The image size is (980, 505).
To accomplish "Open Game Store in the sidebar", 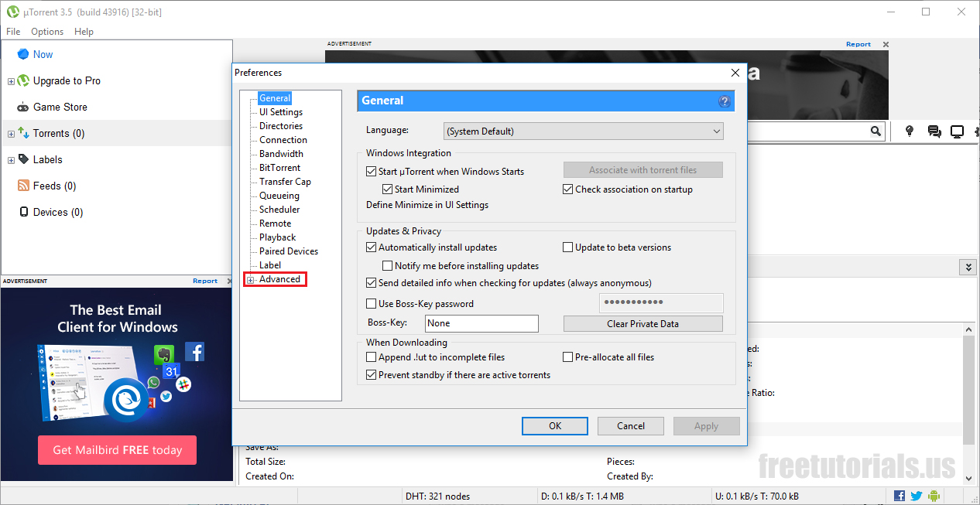I will (x=60, y=107).
